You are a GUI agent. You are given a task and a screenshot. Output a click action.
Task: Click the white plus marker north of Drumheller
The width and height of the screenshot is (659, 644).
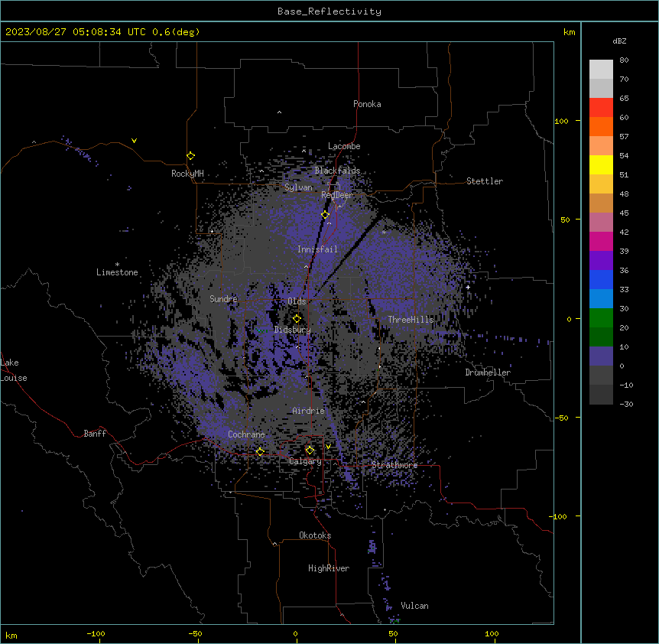(x=468, y=288)
